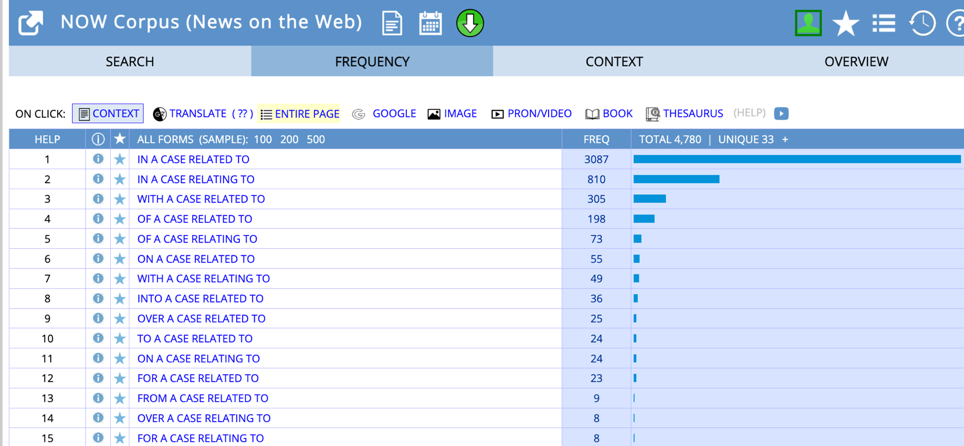Click the info column header icon
This screenshot has width=964, height=446.
point(98,140)
